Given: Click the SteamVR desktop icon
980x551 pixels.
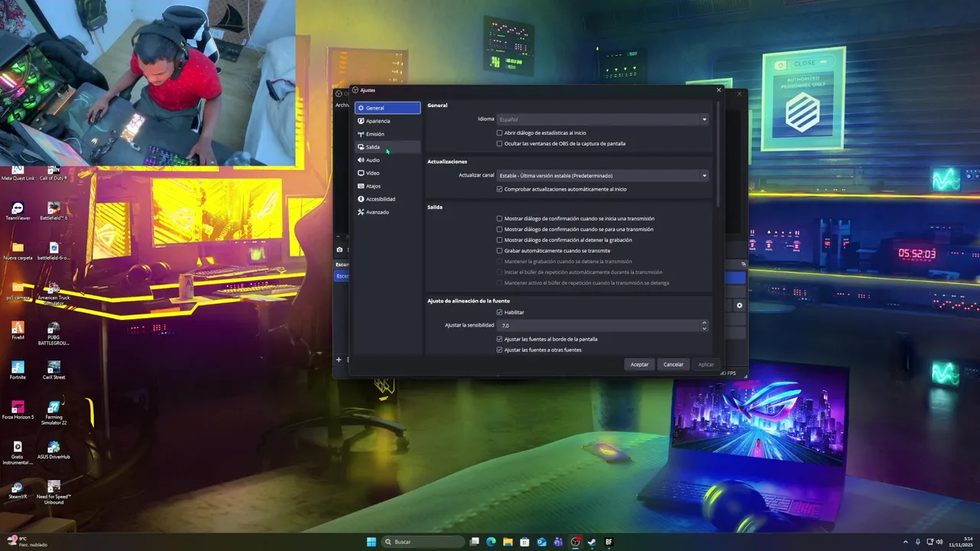Looking at the screenshot, I should click(18, 490).
